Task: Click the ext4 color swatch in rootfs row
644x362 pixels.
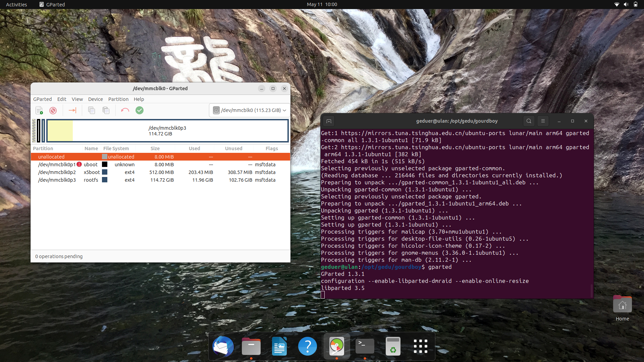Action: (x=105, y=180)
